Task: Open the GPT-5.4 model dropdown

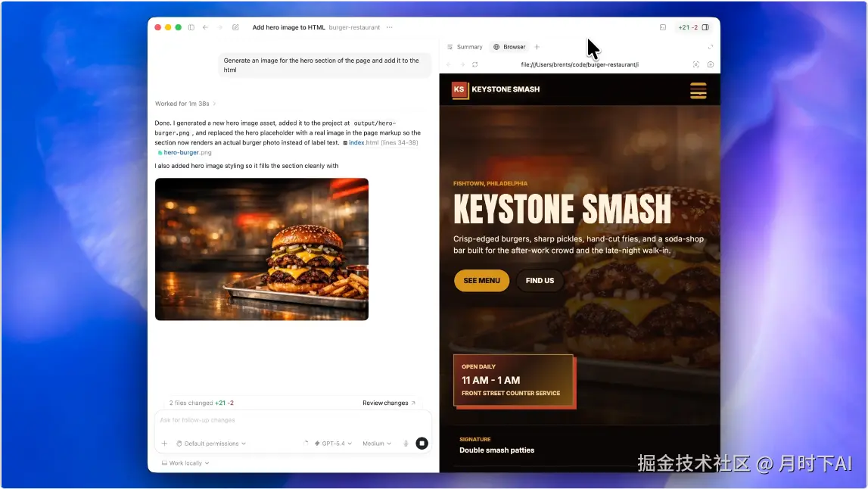Action: (333, 444)
